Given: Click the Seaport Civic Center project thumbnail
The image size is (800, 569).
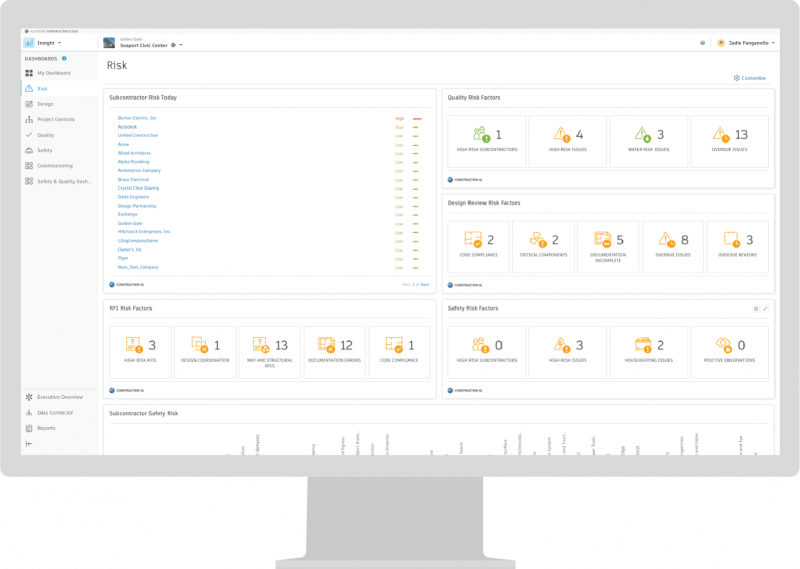Looking at the screenshot, I should click(109, 43).
